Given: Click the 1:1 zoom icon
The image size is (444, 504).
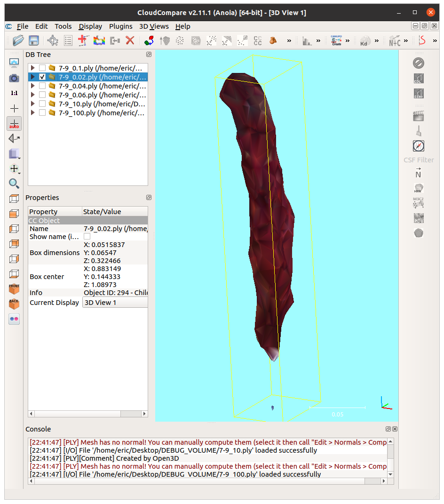Looking at the screenshot, I should (14, 93).
